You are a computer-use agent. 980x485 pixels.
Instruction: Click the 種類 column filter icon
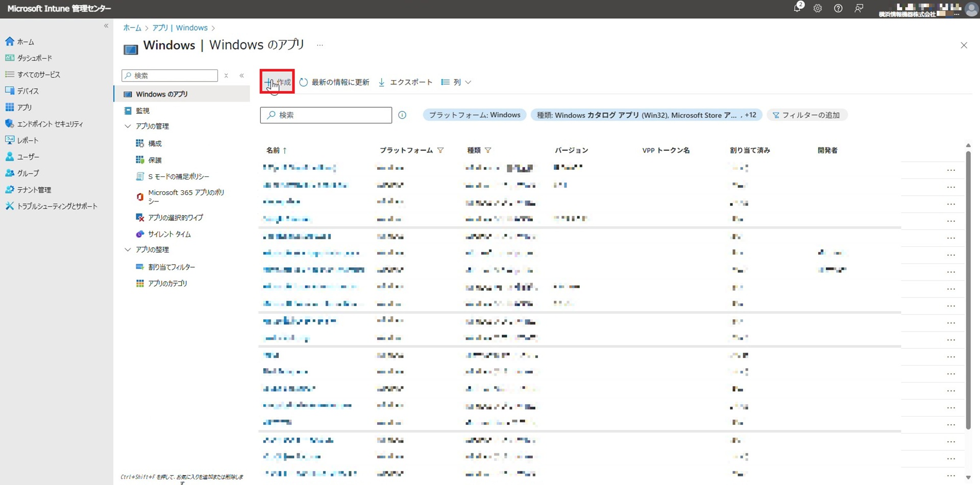[488, 150]
